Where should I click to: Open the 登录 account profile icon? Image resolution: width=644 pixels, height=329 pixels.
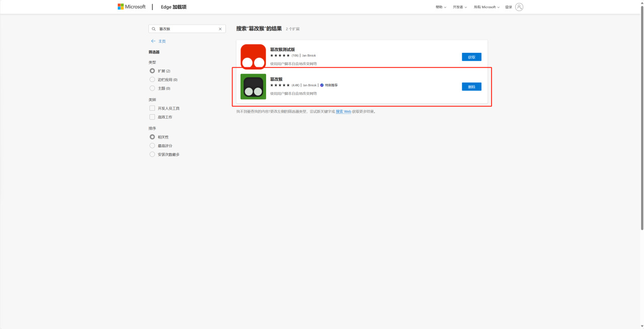[x=520, y=7]
